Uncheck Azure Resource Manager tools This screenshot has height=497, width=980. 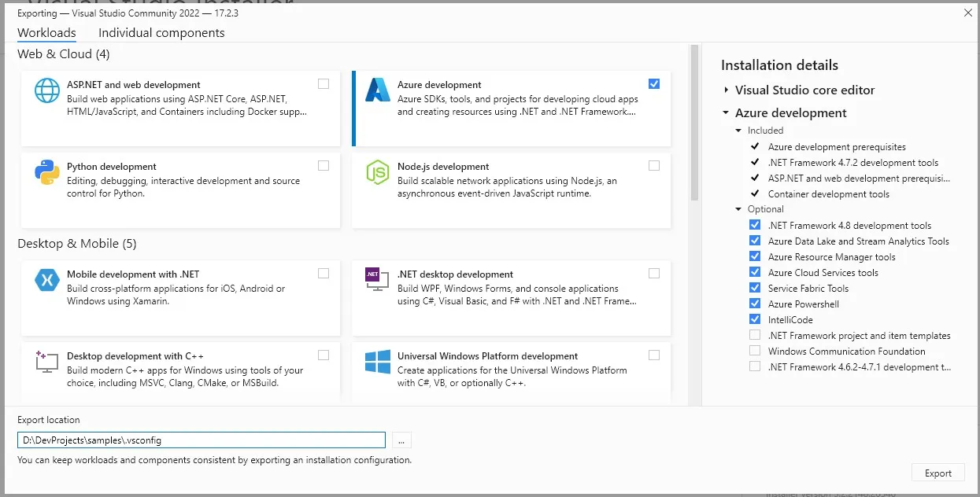tap(755, 257)
